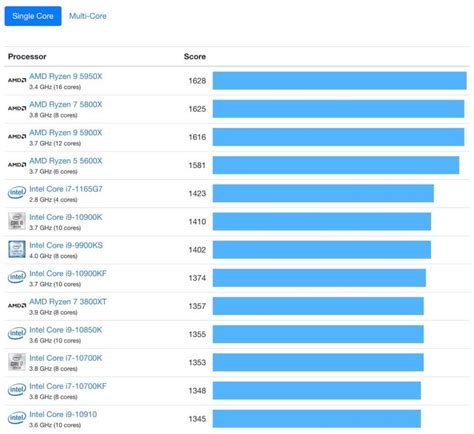This screenshot has width=474, height=434.
Task: Click the 3.4 GHz (16 cores) spec text
Action: [55, 87]
